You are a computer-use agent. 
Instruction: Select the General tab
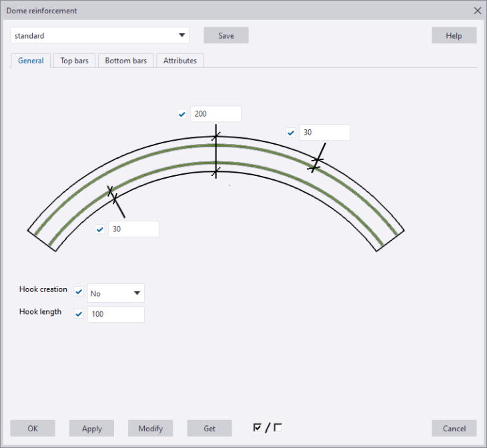pos(31,61)
